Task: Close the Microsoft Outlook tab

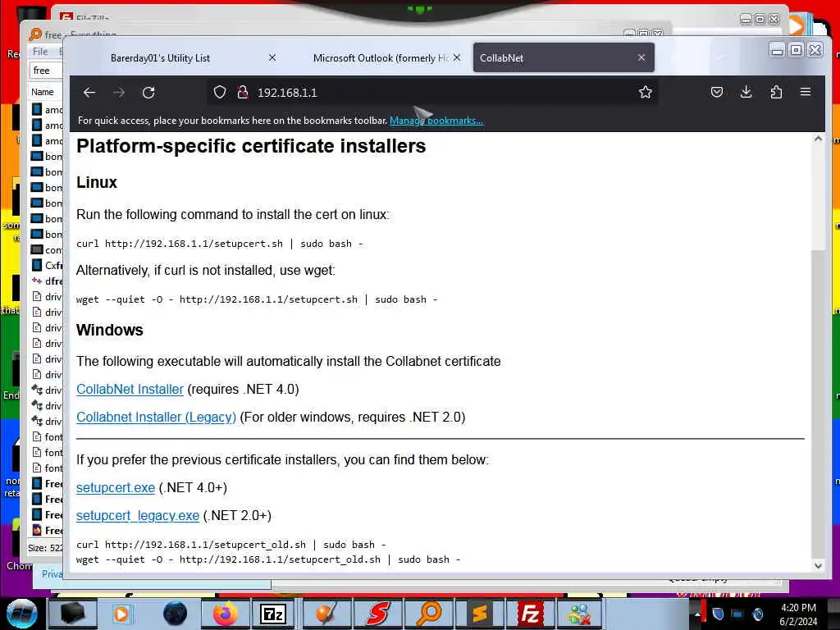Action: tap(456, 57)
